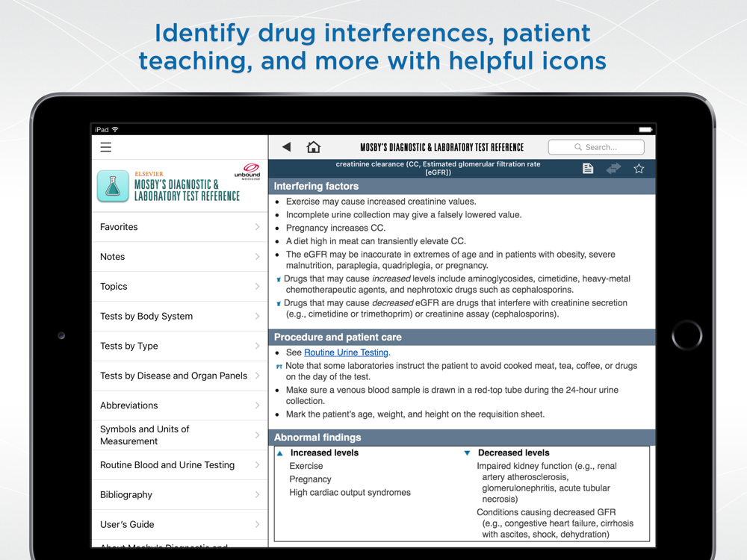Open Favorites in the sidebar
Screen dimensions: 747x560
179,227
